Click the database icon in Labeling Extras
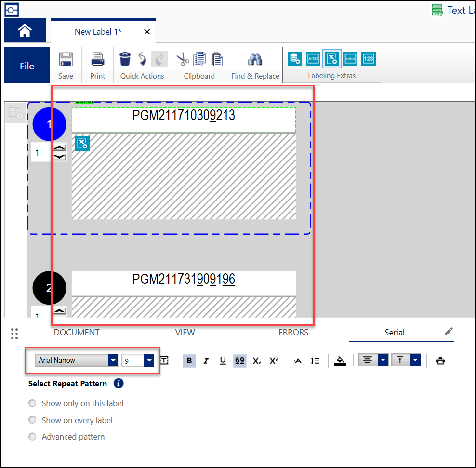The height and width of the screenshot is (468, 476). tap(295, 59)
